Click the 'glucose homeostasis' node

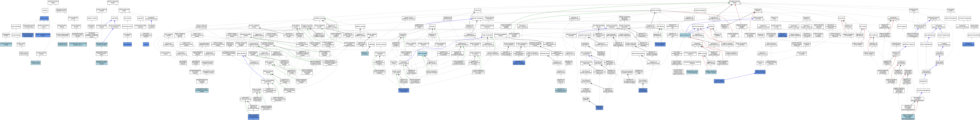pyautogui.click(x=973, y=35)
